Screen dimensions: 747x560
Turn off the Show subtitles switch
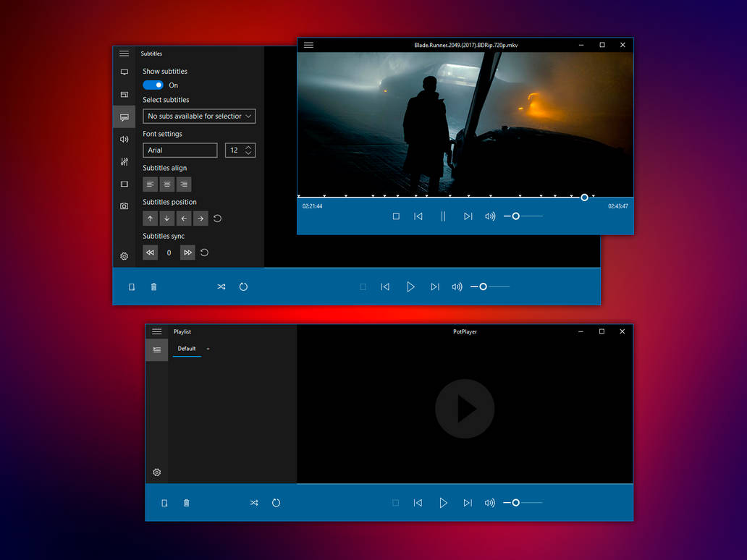point(153,85)
